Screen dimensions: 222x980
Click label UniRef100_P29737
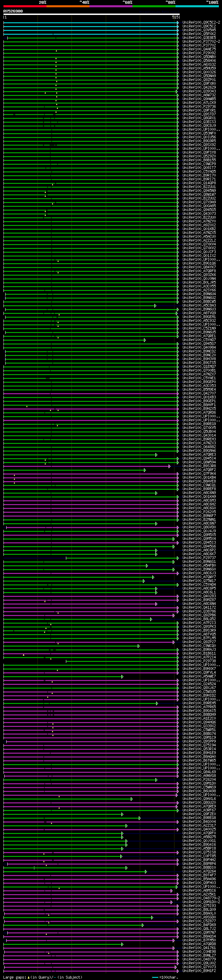[x=199, y=557]
